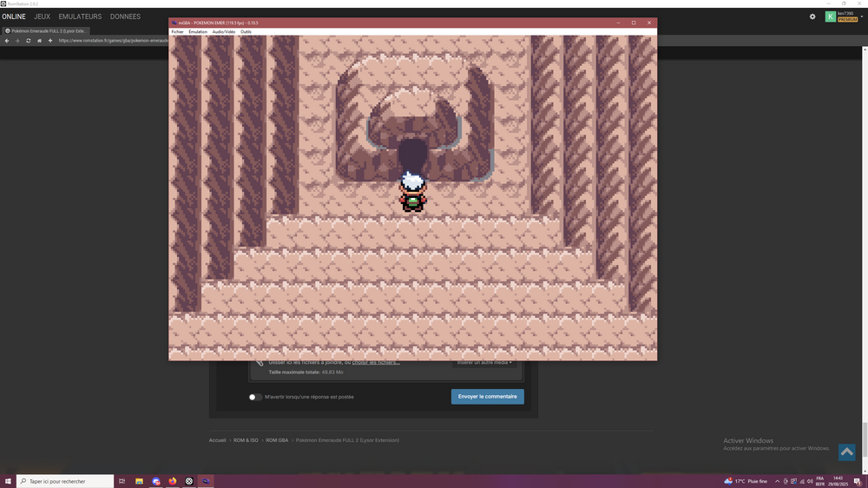Screen dimensions: 868x488
Task: Click the scroll-to-top arrow button
Action: click(846, 452)
